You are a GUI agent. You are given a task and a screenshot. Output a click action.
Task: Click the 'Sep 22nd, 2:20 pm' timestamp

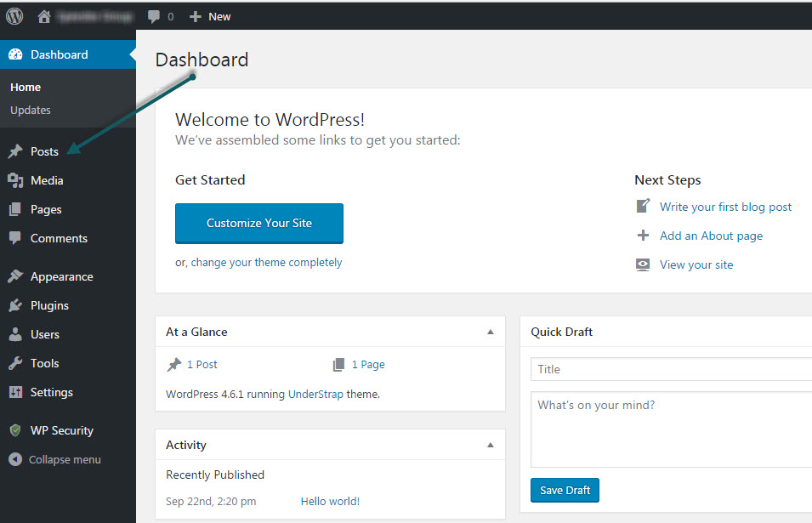tap(211, 501)
